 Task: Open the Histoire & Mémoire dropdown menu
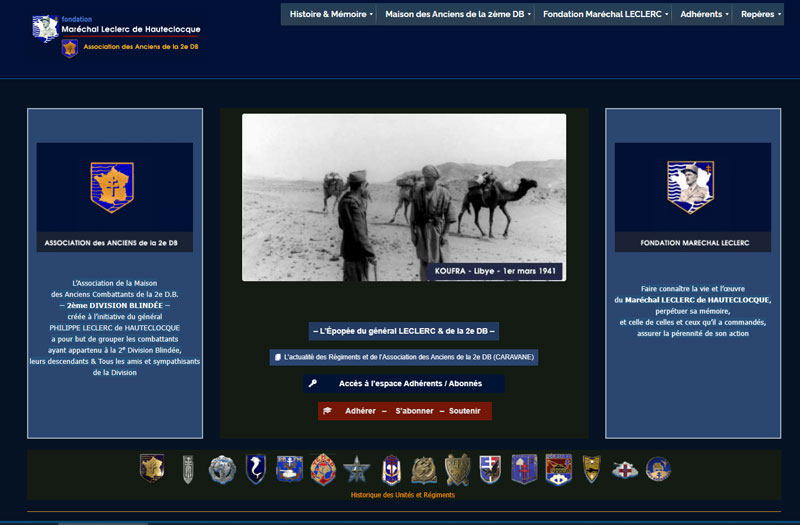pyautogui.click(x=331, y=14)
